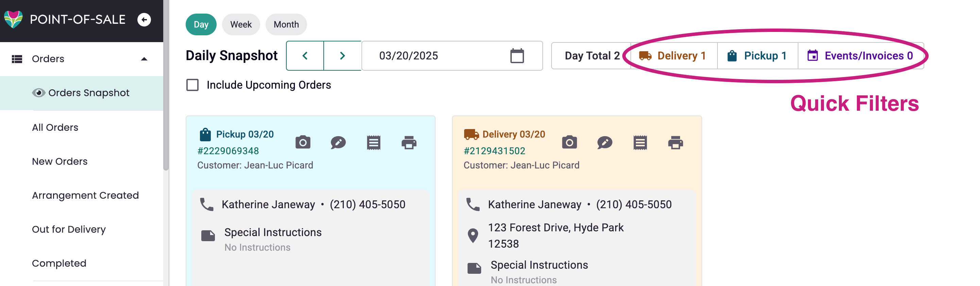The width and height of the screenshot is (980, 286).
Task: Click the location pin icon on the Delivery card
Action: click(473, 235)
